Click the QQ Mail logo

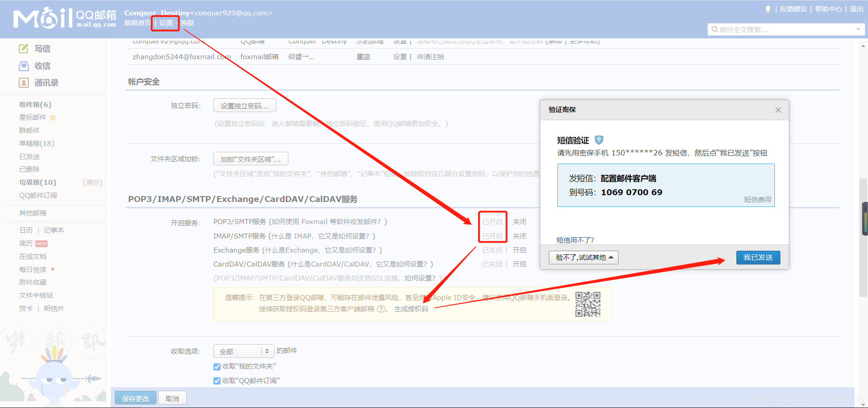click(65, 18)
